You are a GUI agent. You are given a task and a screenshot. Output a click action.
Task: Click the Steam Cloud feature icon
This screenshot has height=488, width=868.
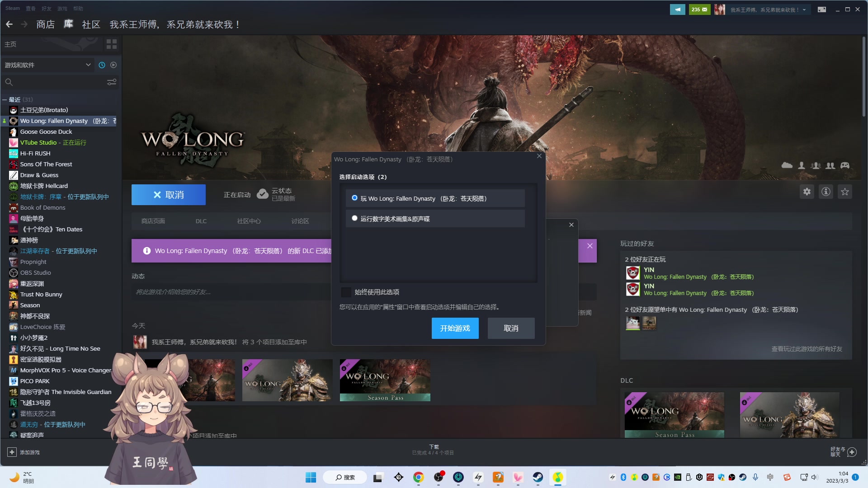tap(787, 165)
